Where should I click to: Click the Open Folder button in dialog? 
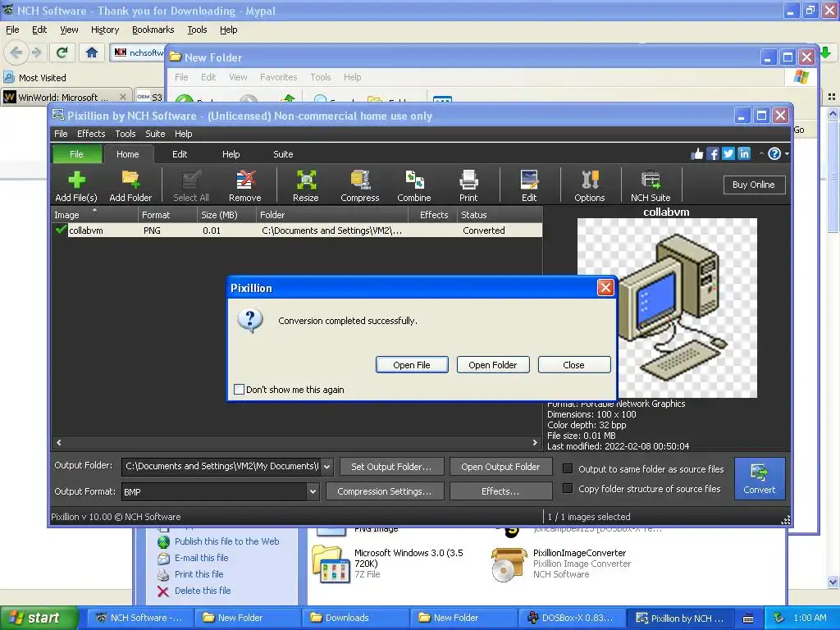(493, 365)
